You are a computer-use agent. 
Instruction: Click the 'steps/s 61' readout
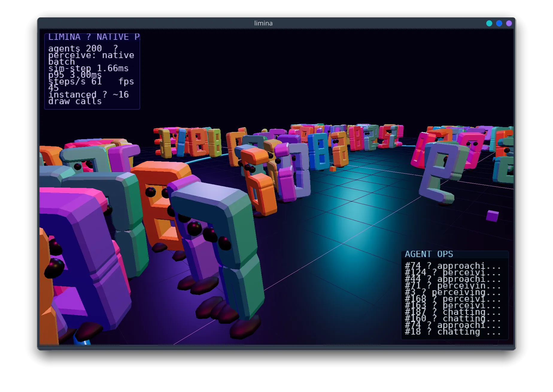pos(75,81)
